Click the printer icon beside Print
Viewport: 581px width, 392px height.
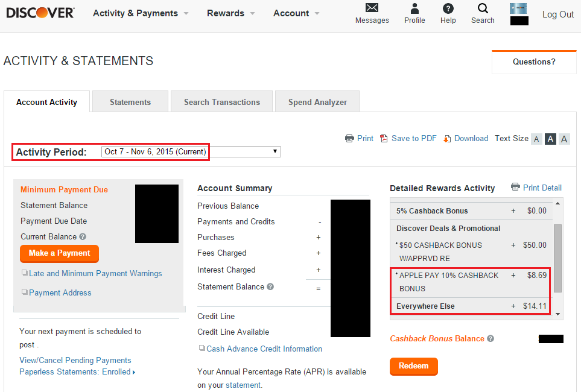coord(349,139)
